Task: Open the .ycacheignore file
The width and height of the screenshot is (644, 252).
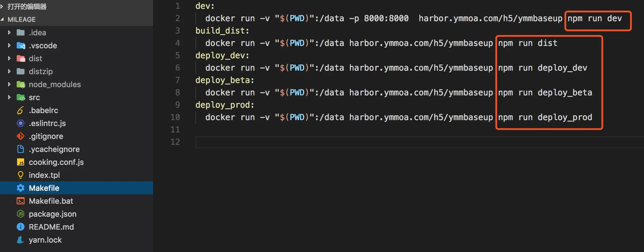Action: tap(54, 149)
